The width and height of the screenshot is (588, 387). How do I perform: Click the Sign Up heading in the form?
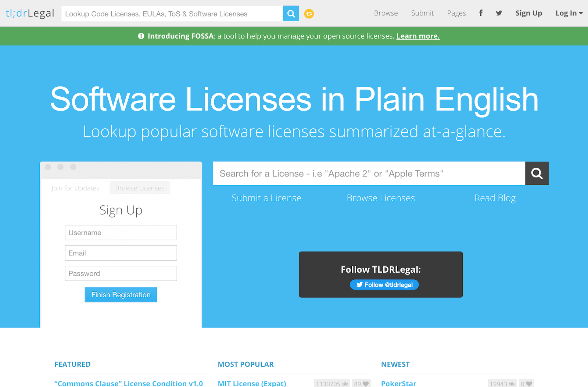click(x=121, y=210)
